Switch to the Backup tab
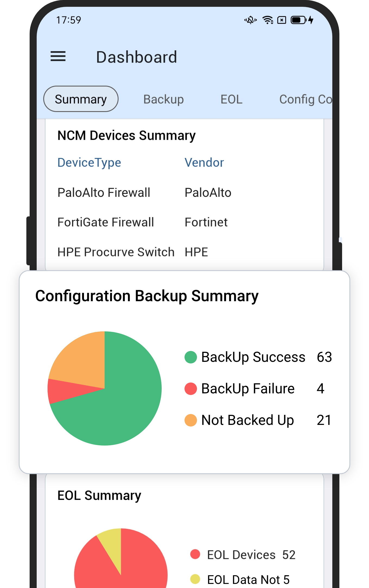Viewport: 369px width, 588px height. (163, 99)
